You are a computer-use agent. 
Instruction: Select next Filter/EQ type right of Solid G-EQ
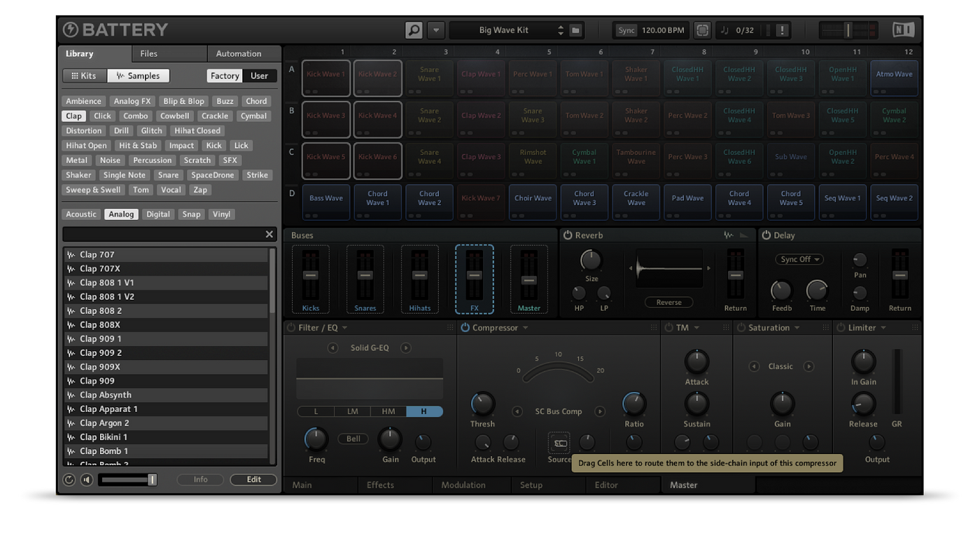[x=405, y=347]
